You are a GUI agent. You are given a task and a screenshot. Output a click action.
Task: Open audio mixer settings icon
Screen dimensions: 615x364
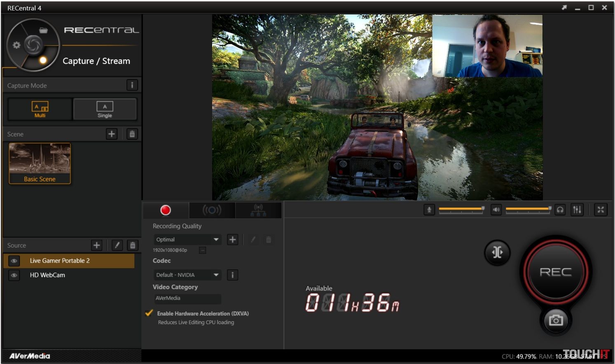(577, 210)
